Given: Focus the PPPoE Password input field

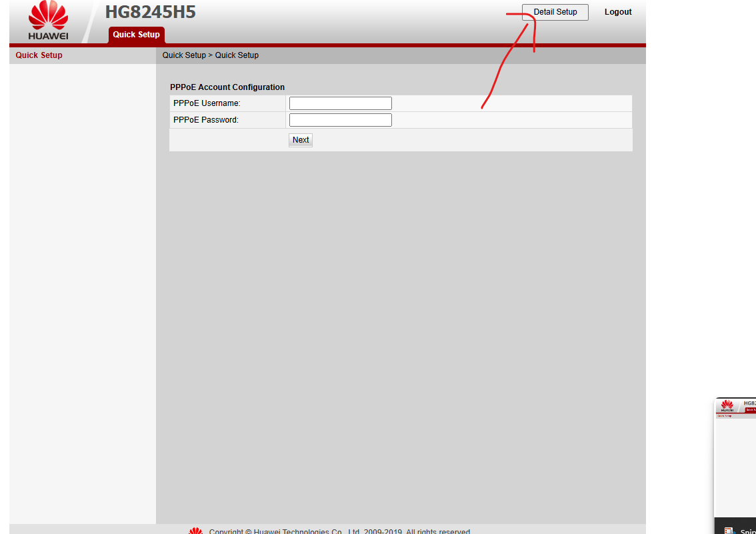Looking at the screenshot, I should pyautogui.click(x=341, y=120).
